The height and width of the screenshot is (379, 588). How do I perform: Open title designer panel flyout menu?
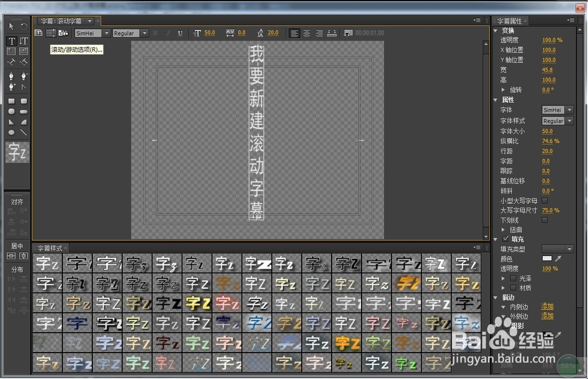tap(477, 20)
